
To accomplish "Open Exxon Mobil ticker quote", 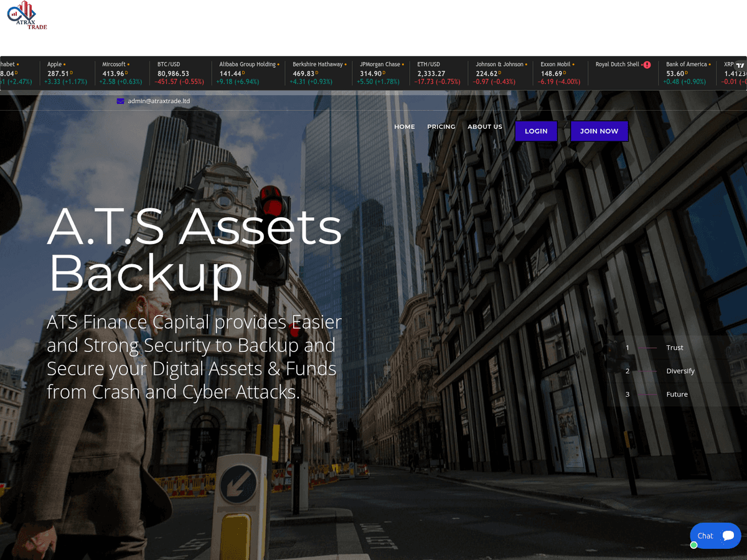I will pyautogui.click(x=561, y=73).
